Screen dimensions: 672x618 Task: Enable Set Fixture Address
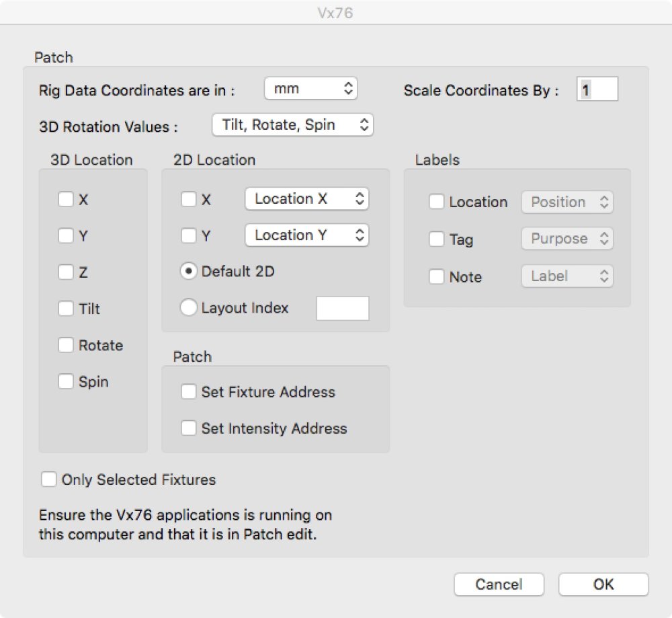point(189,391)
